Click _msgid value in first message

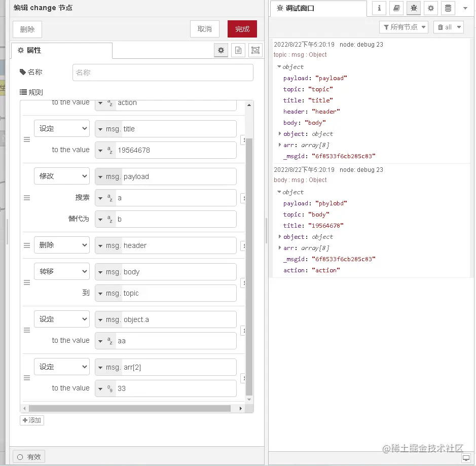click(x=343, y=156)
